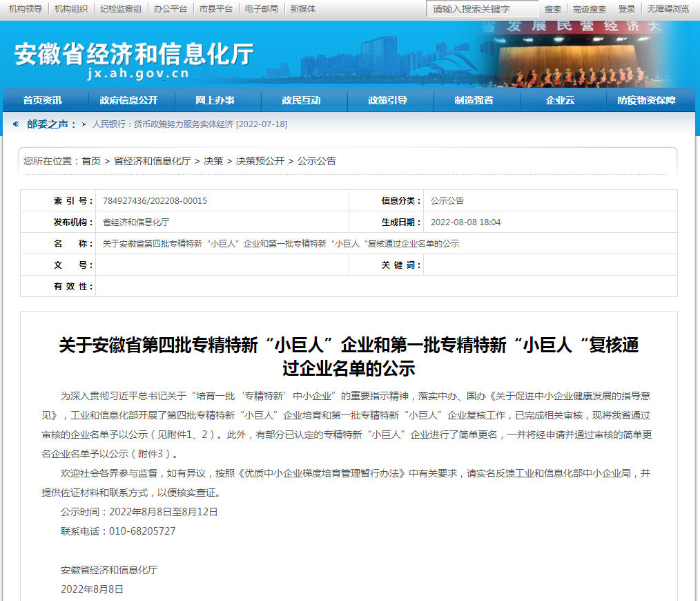Click the speaker icon beside 部委之声
Viewport: 700px width, 601px height.
pyautogui.click(x=16, y=124)
